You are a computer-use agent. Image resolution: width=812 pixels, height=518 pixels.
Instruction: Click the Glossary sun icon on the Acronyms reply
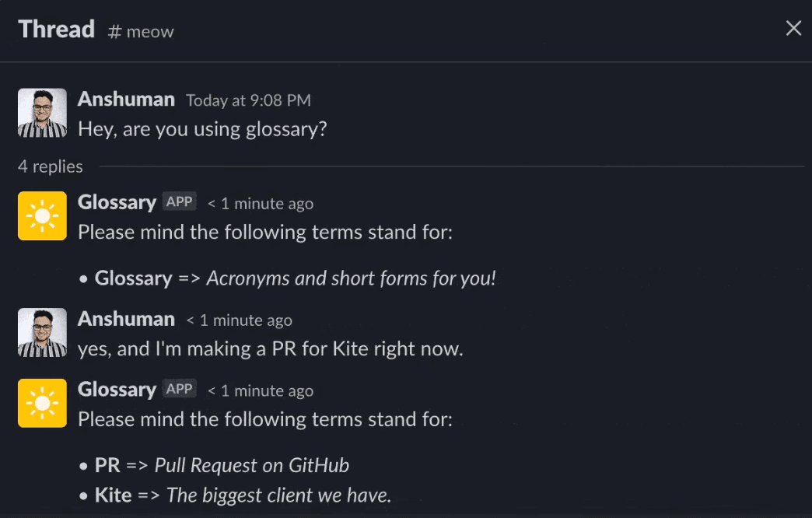[x=42, y=215]
